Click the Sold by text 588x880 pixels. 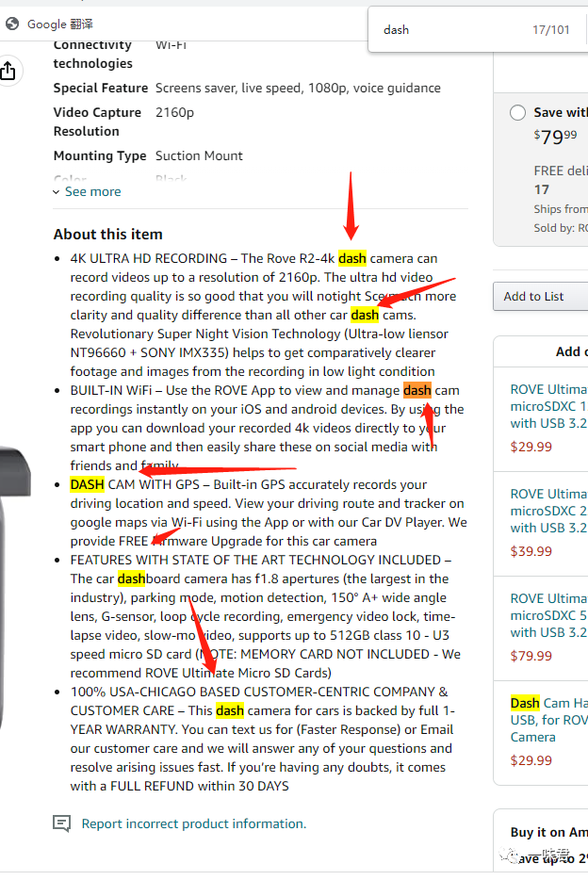[x=561, y=228]
